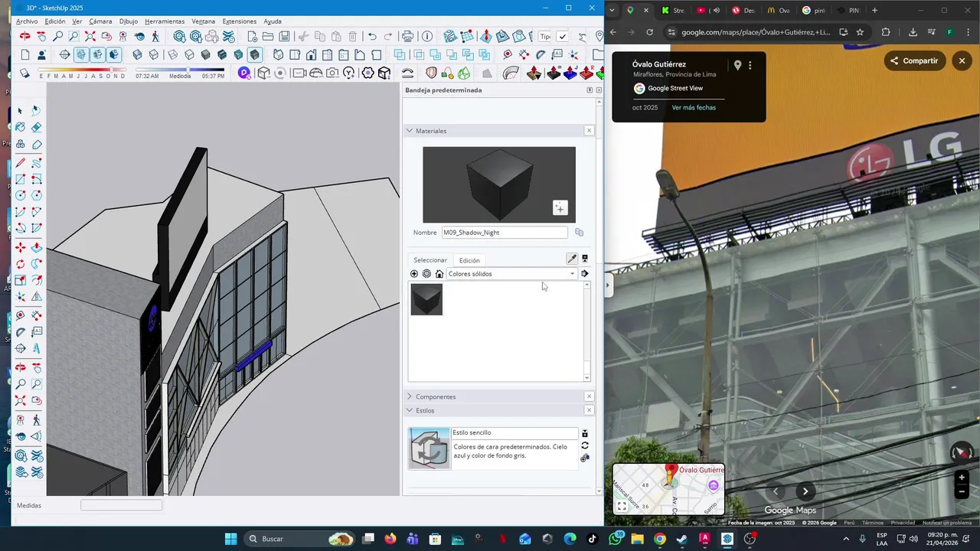Open the Herramientas menu
980x551 pixels.
click(x=165, y=21)
